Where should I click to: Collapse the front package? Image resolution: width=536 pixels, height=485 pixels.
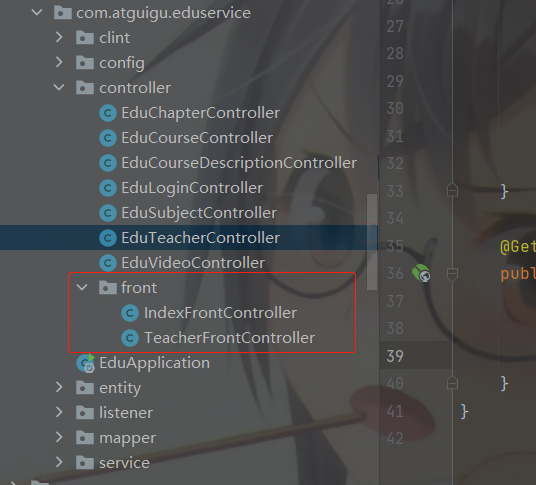82,287
